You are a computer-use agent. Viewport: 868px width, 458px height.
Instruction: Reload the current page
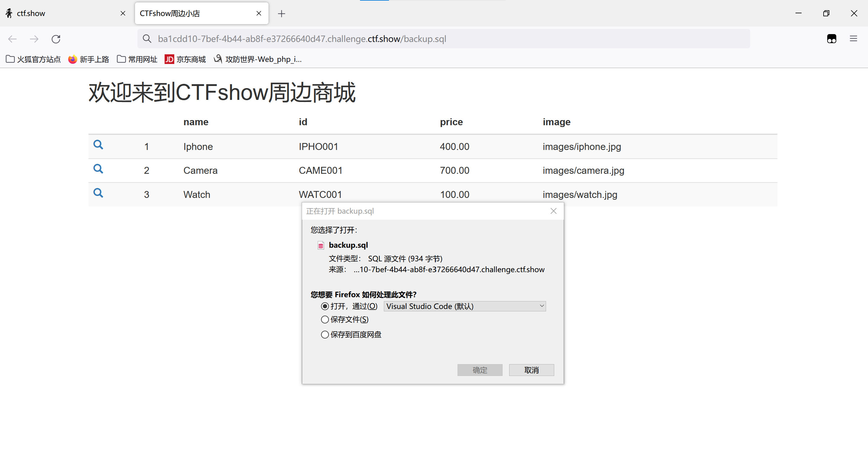pyautogui.click(x=56, y=39)
